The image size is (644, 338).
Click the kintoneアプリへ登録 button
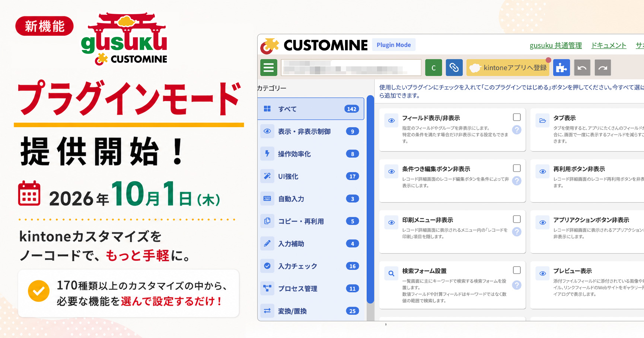[508, 68]
